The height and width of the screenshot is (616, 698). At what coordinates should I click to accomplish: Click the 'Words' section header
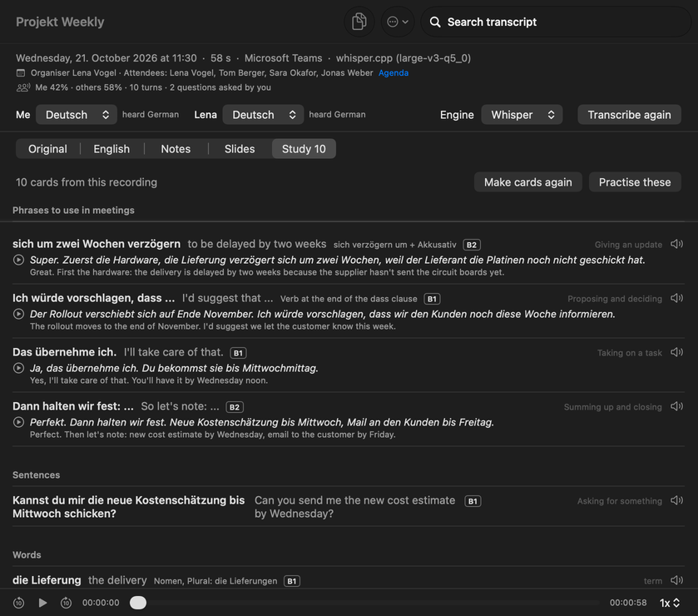[x=27, y=555]
